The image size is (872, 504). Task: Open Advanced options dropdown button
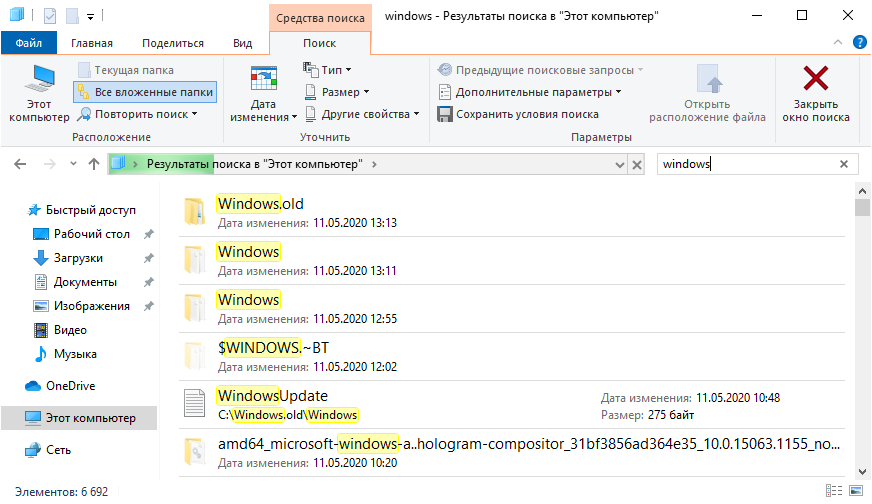point(530,92)
